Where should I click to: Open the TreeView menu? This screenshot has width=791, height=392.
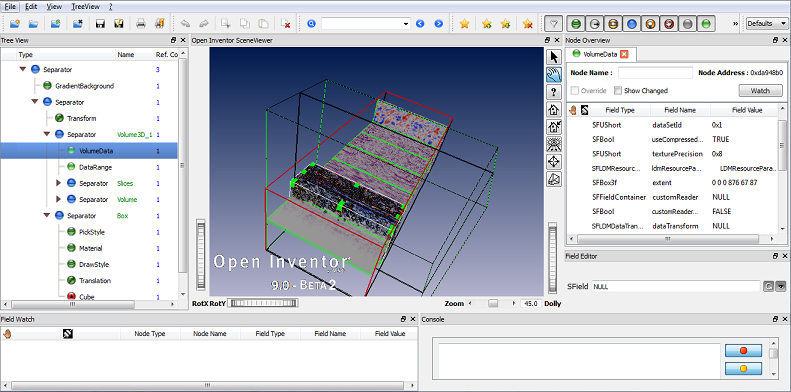point(85,7)
